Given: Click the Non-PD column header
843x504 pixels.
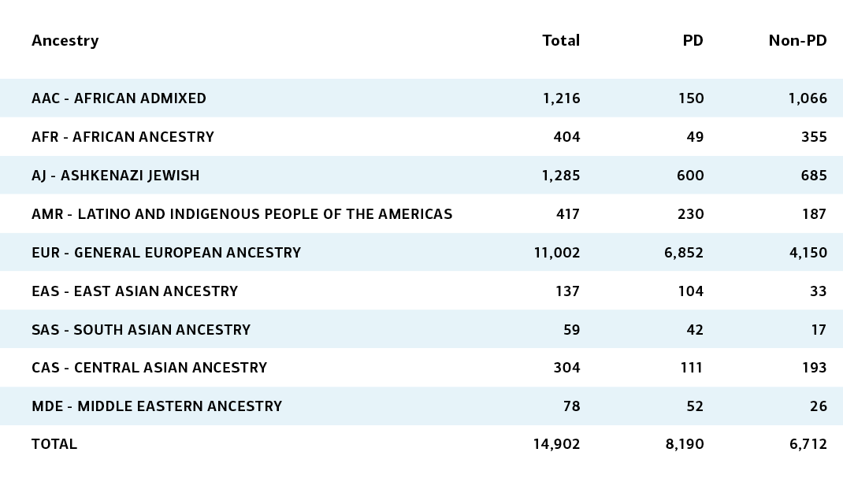Looking at the screenshot, I should (x=798, y=40).
